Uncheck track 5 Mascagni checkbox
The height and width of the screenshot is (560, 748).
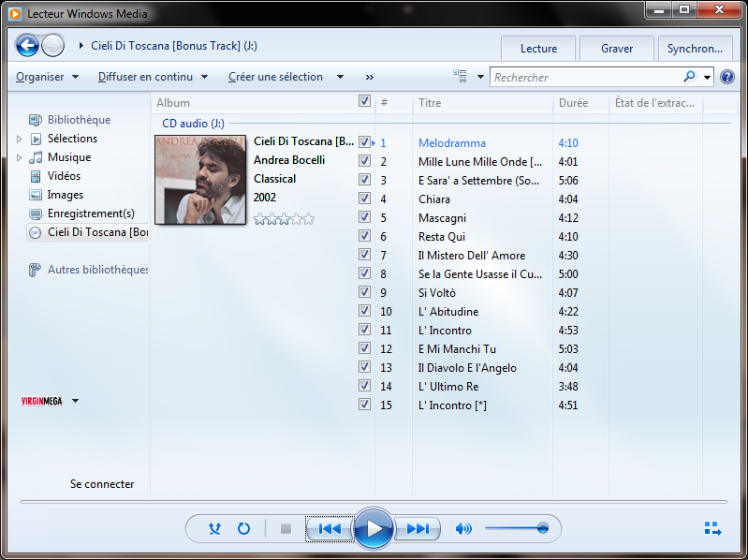[364, 217]
